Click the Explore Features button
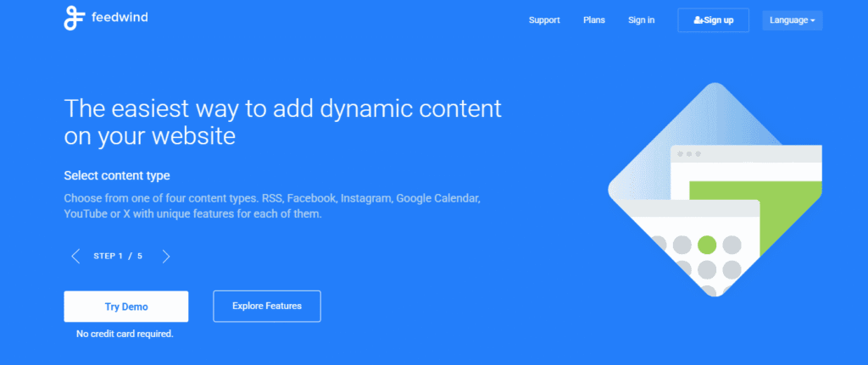868x365 pixels. click(x=267, y=306)
